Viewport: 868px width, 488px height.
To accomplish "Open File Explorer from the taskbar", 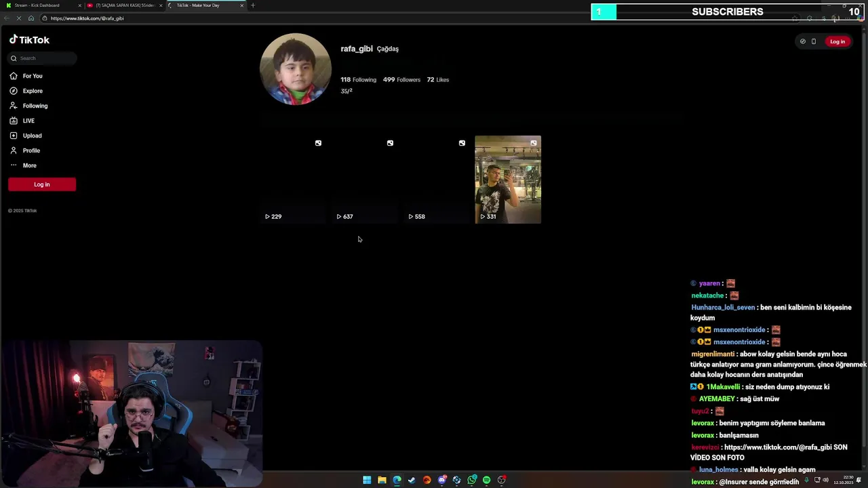I will [x=382, y=480].
